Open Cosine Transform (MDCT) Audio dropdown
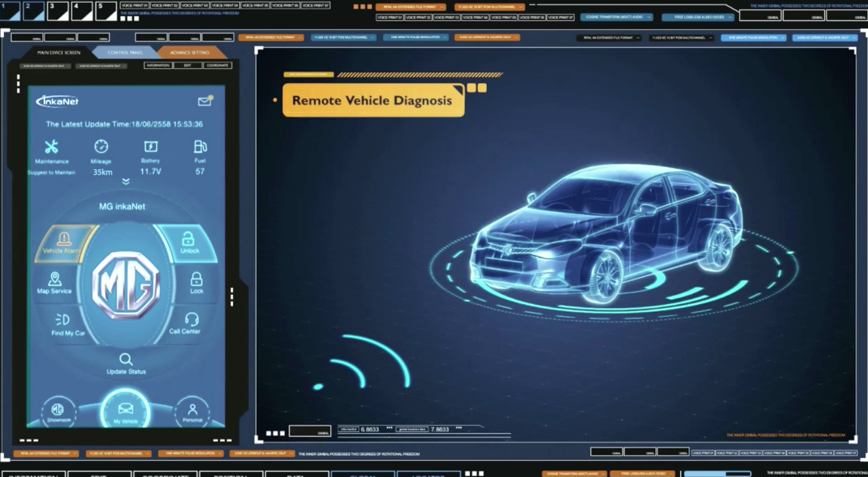868x477 pixels. tap(616, 17)
